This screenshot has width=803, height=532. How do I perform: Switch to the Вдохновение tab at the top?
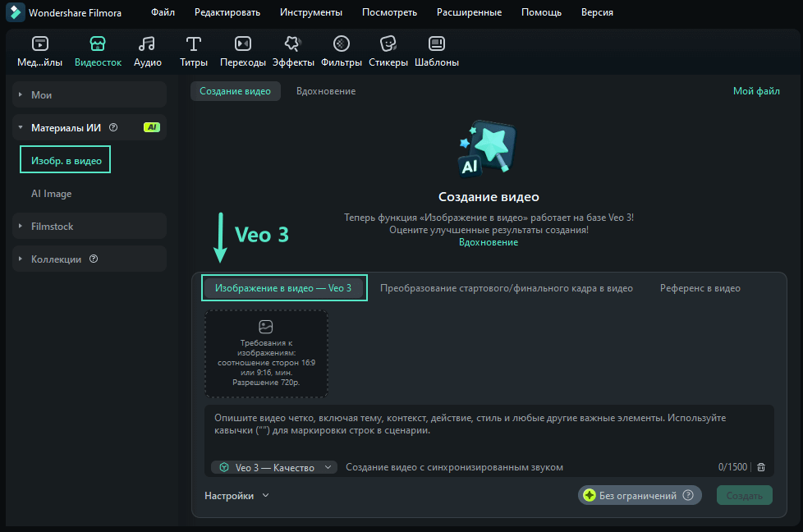pos(326,91)
